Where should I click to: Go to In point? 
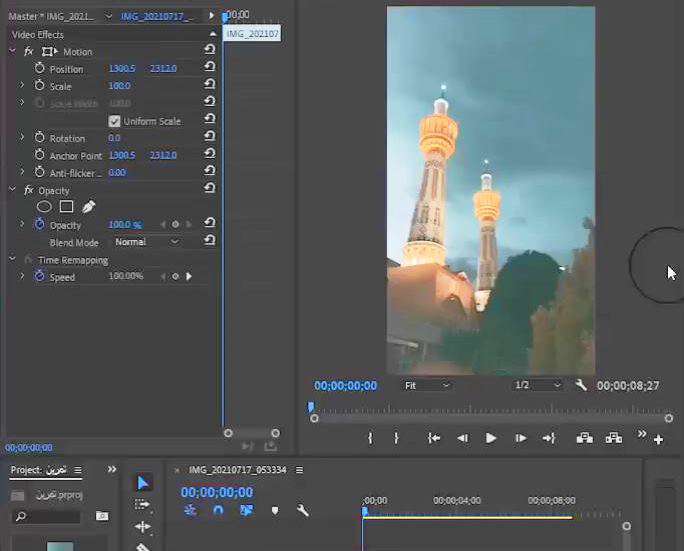point(434,438)
